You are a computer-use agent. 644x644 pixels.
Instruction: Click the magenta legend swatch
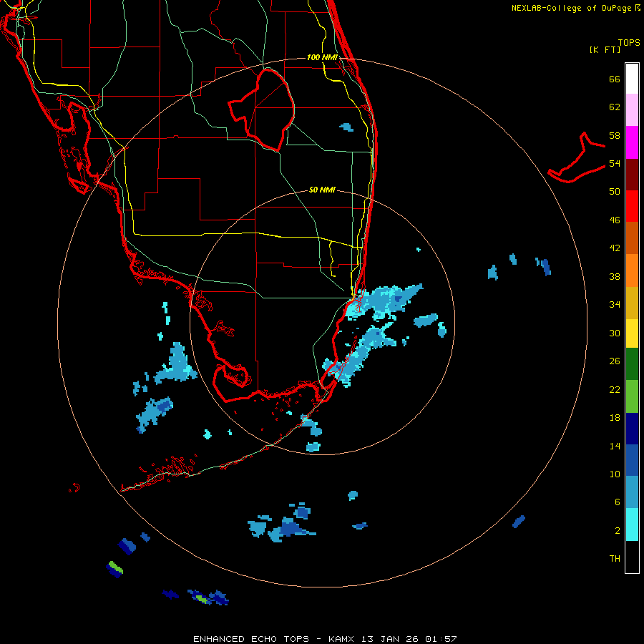point(632,142)
